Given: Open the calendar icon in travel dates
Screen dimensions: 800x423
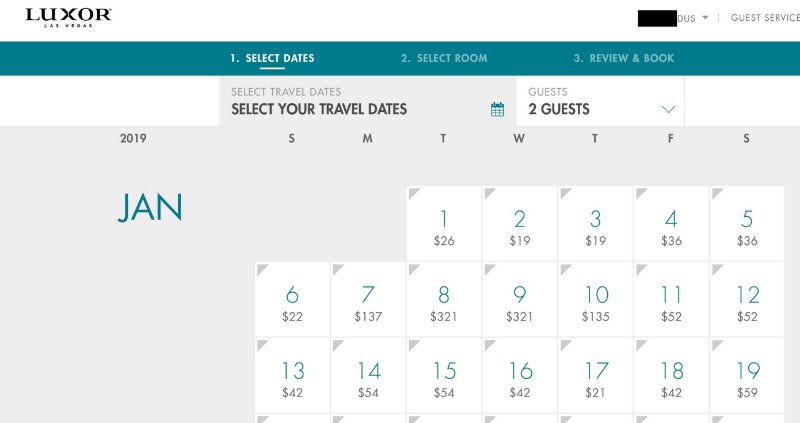Looking at the screenshot, I should pos(497,109).
